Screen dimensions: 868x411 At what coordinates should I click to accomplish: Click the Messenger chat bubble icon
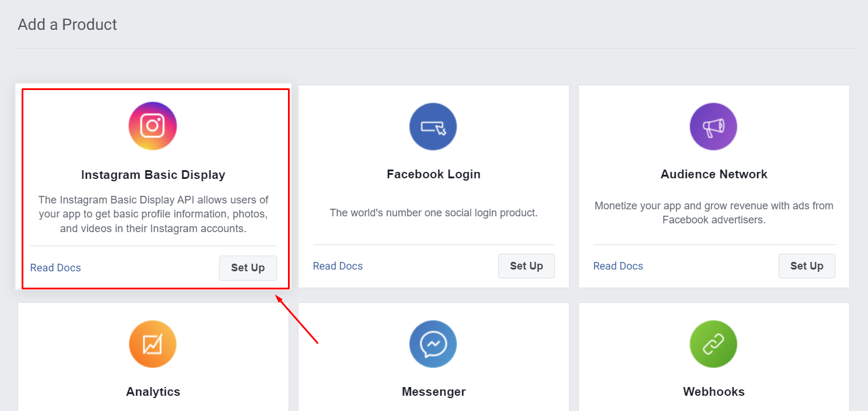tap(433, 344)
